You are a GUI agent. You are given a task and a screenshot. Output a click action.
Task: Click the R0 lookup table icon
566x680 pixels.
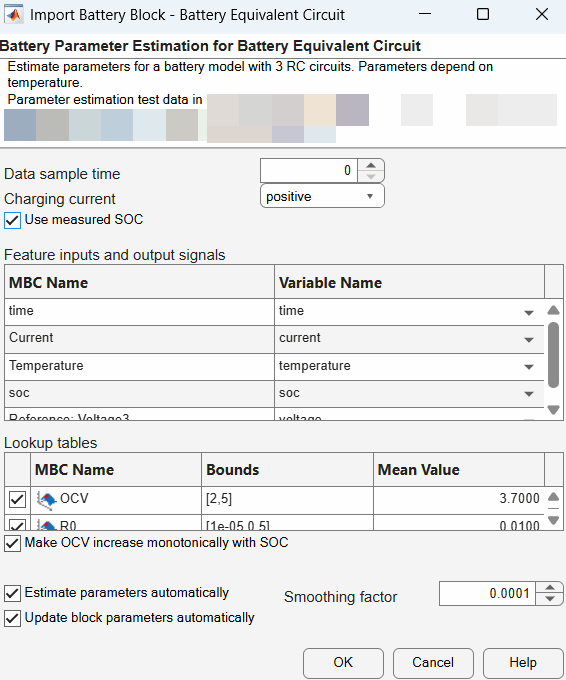point(46,525)
